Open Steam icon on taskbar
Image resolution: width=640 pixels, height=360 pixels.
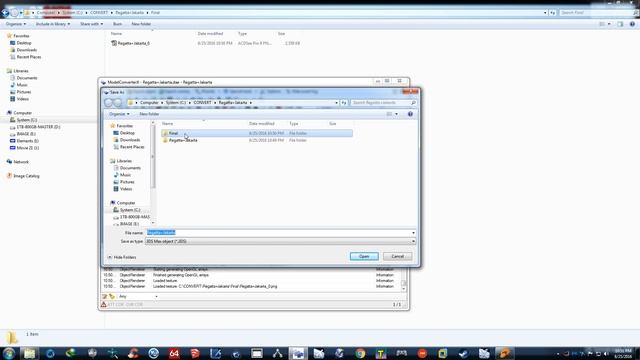[x=463, y=353]
